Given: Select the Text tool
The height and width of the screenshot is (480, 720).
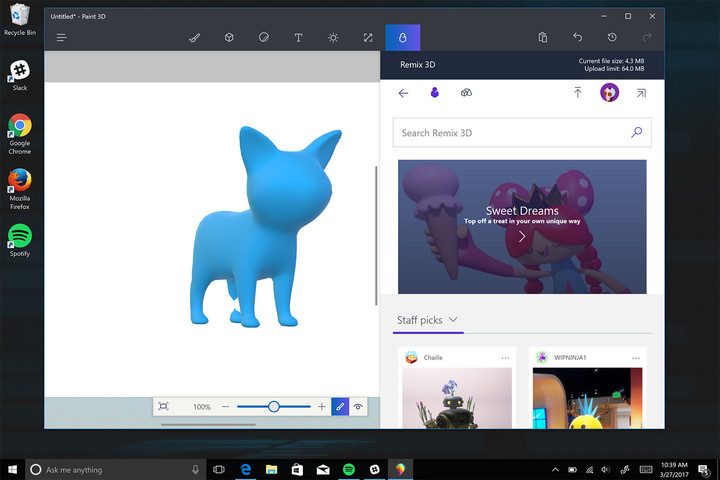Looking at the screenshot, I should pyautogui.click(x=298, y=37).
